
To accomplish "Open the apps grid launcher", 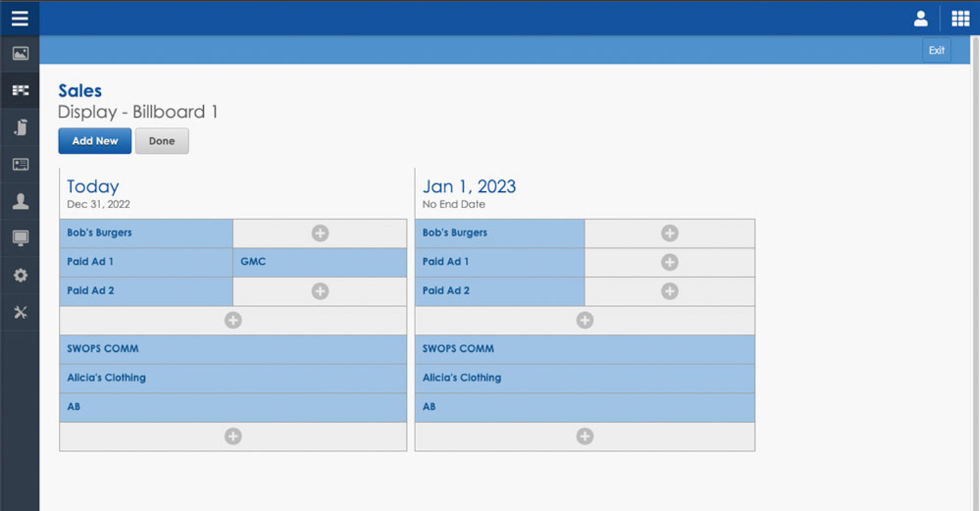I will point(960,18).
